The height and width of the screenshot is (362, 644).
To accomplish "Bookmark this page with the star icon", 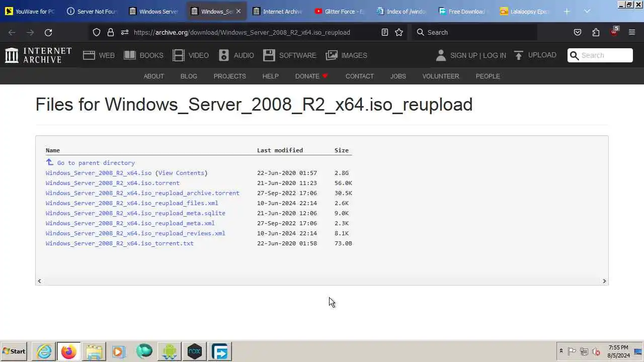I will pyautogui.click(x=399, y=32).
